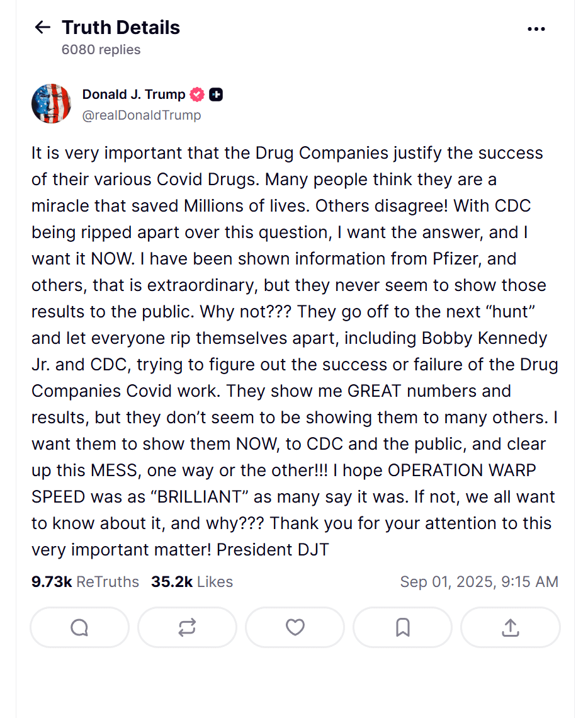Click the red verified checkmark badge
This screenshot has width=588, height=718.
[x=197, y=94]
